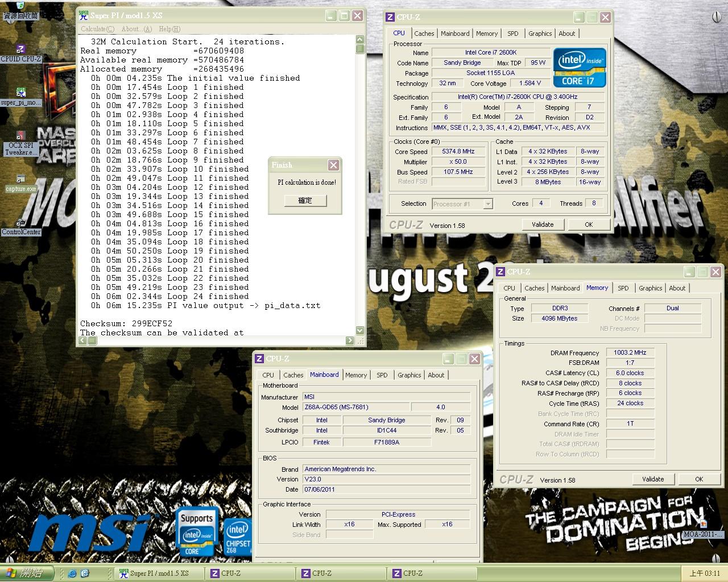Open the Start button
The image size is (728, 582).
point(27,573)
